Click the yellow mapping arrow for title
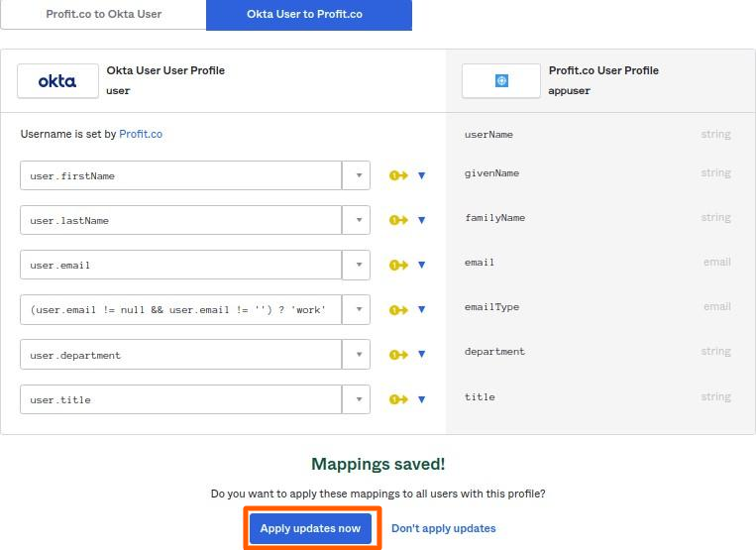 [x=398, y=399]
